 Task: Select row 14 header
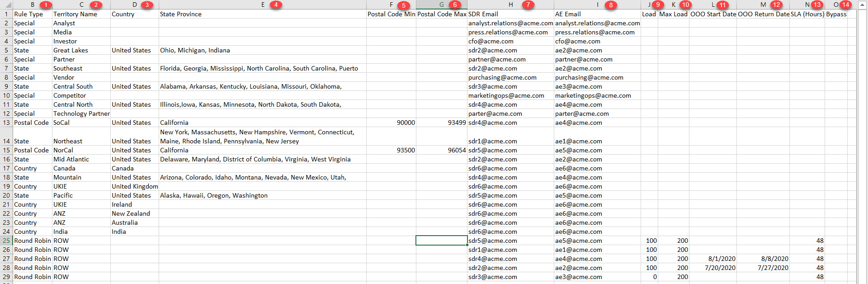click(x=6, y=141)
